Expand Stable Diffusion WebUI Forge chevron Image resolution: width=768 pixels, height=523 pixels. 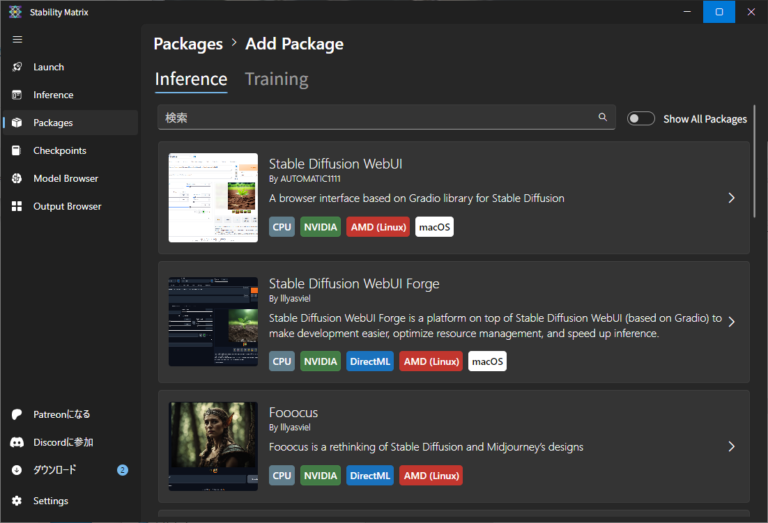(x=731, y=322)
